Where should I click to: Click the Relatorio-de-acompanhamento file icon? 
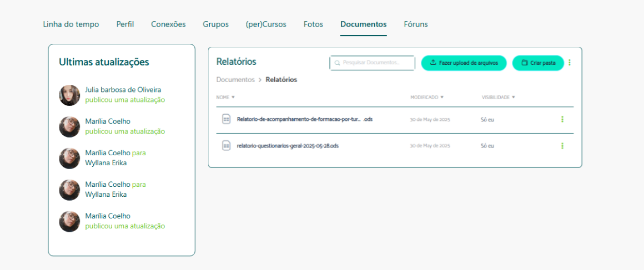point(226,119)
